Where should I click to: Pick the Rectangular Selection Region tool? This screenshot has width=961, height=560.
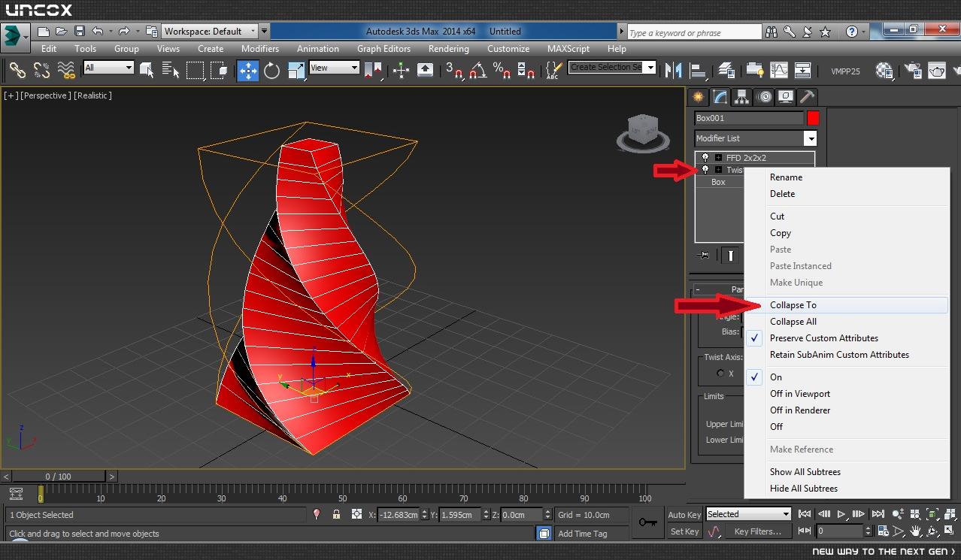(x=196, y=71)
